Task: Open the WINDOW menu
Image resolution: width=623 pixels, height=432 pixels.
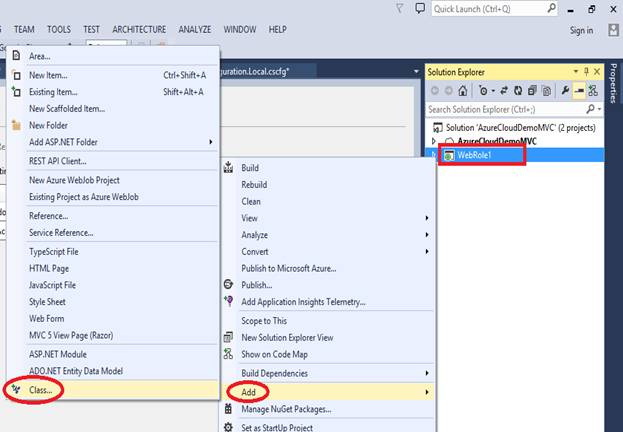Action: point(240,29)
